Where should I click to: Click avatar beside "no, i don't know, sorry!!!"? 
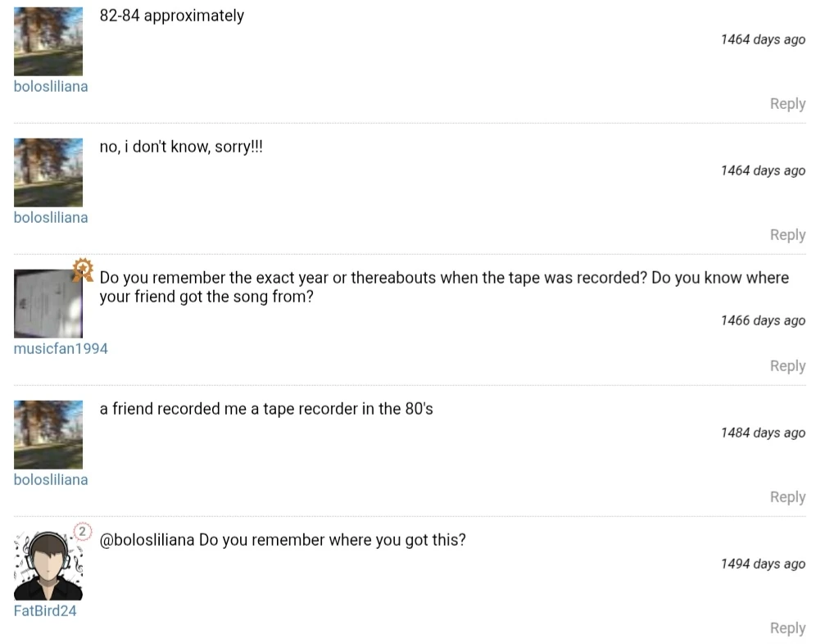click(x=48, y=173)
